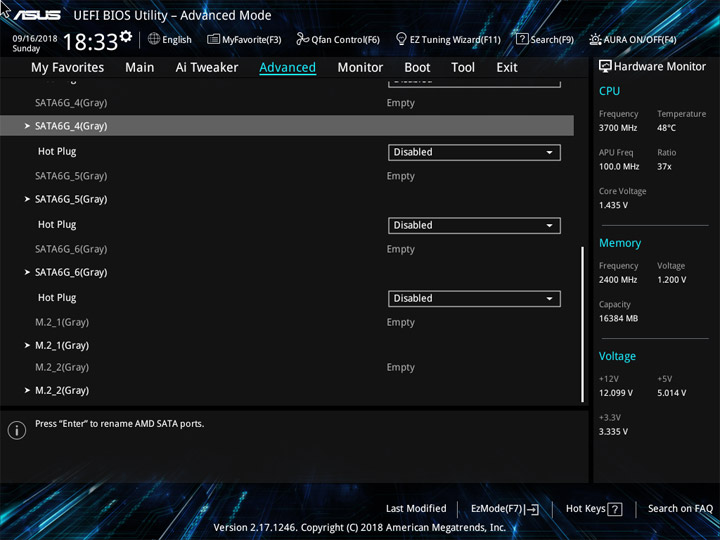The height and width of the screenshot is (540, 720).
Task: Switch to My Favorites tab
Action: (68, 68)
